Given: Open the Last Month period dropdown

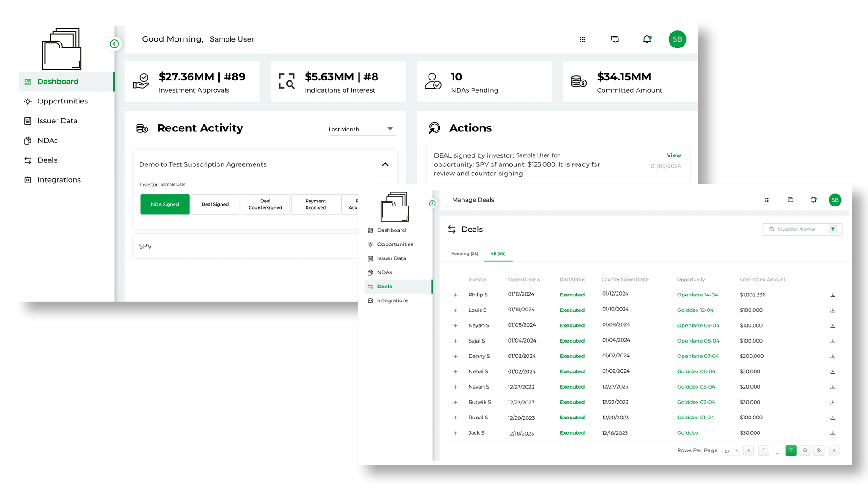Looking at the screenshot, I should pos(362,129).
